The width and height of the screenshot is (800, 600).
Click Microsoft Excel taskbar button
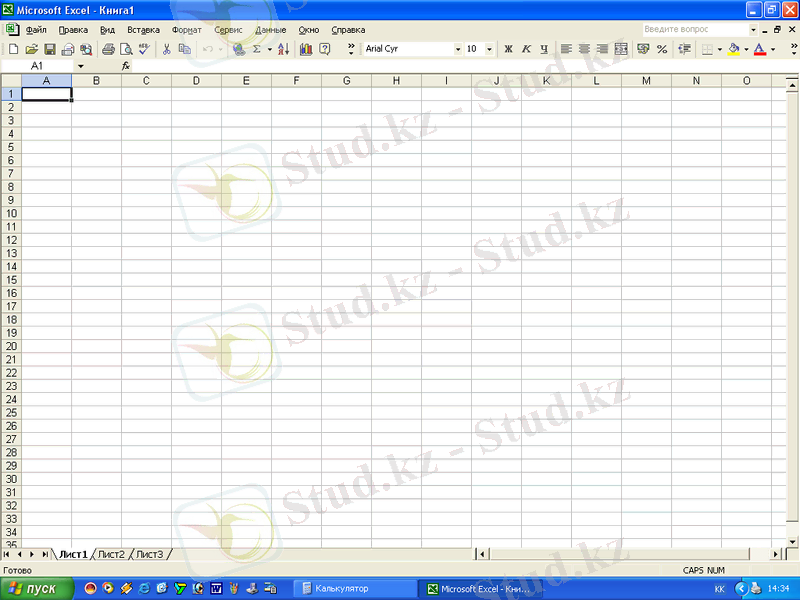click(x=481, y=589)
